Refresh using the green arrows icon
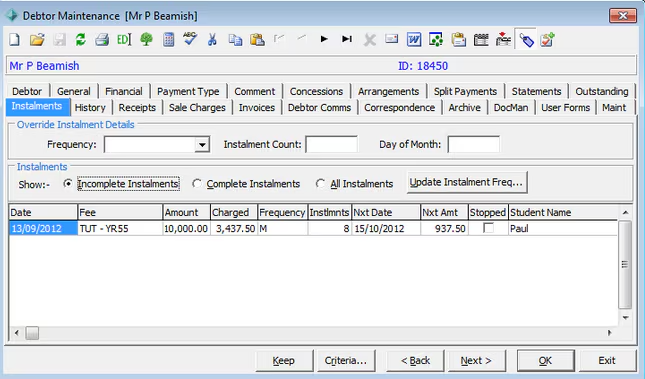 [x=81, y=40]
